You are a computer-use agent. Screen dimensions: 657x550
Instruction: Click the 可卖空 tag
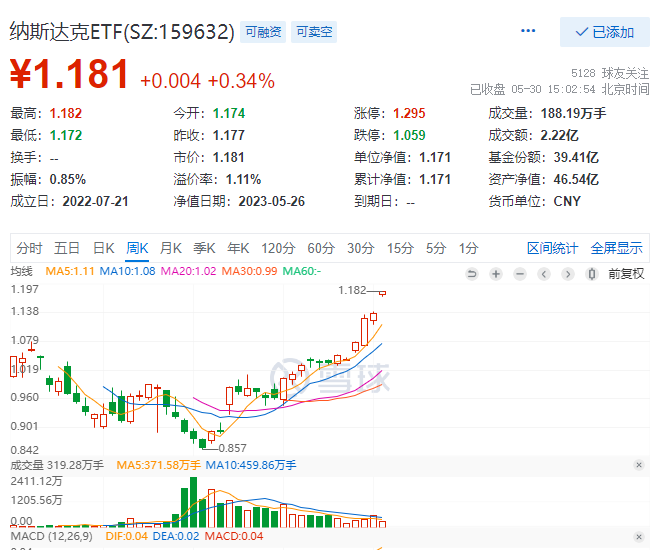coord(314,32)
